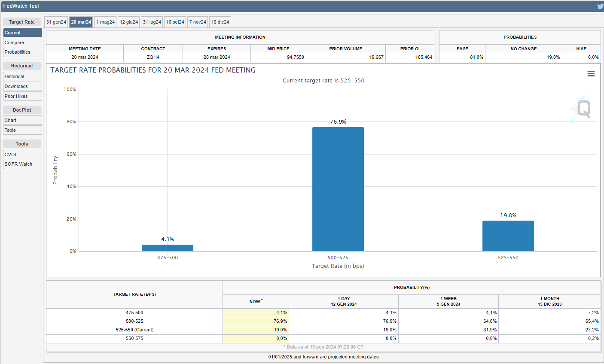Open the chart hamburger menu

(591, 74)
